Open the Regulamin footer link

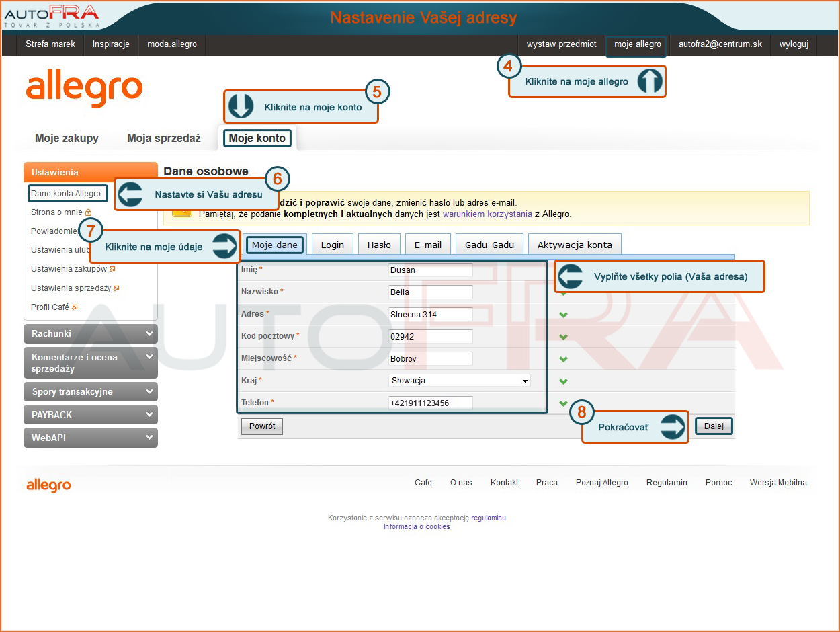[x=667, y=483]
